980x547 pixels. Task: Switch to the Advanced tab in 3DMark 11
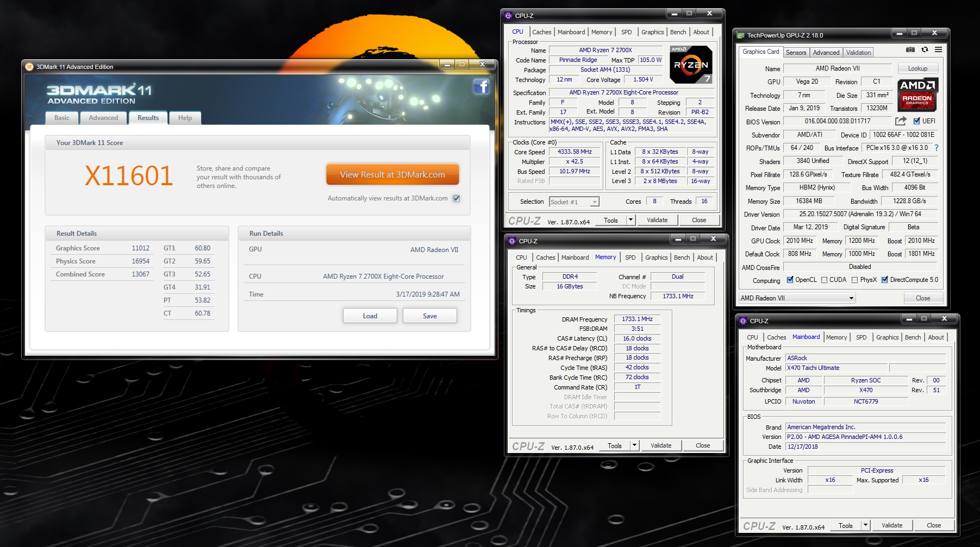pos(103,118)
